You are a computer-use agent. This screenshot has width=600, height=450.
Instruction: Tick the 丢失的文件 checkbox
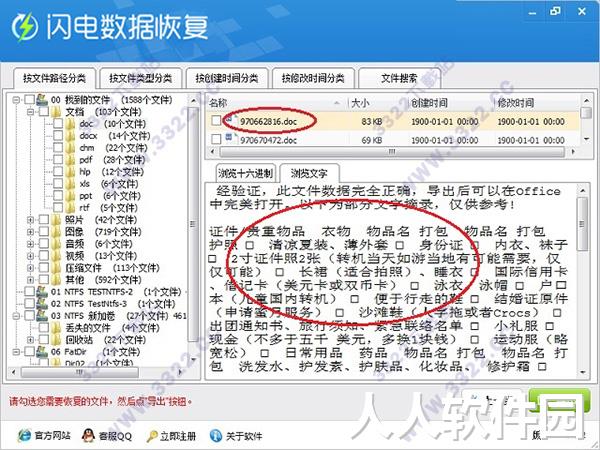44,328
